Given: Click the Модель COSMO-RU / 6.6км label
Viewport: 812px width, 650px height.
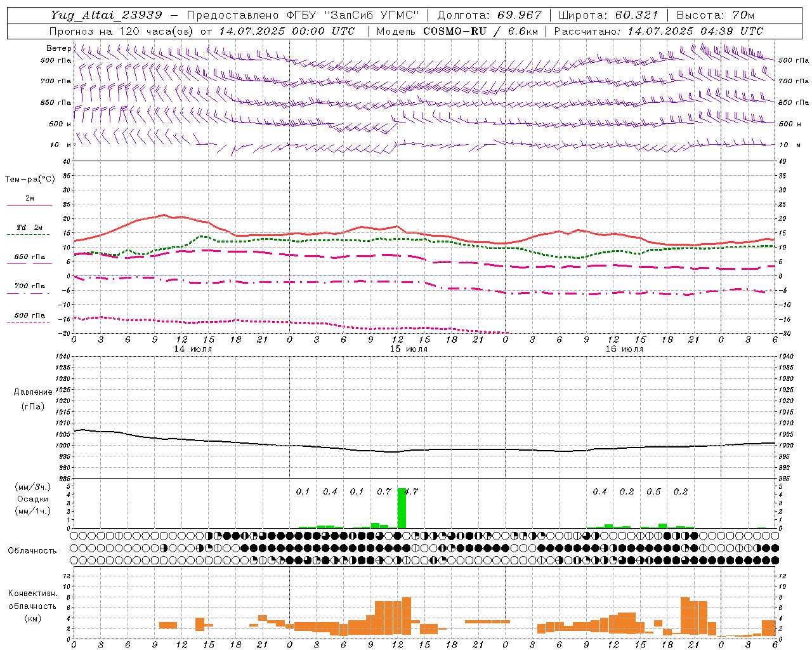Looking at the screenshot, I should tap(457, 31).
